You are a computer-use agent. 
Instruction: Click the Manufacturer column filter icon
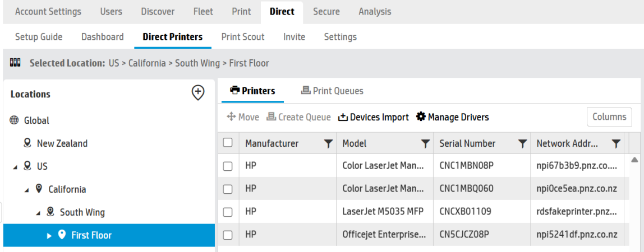pos(328,144)
